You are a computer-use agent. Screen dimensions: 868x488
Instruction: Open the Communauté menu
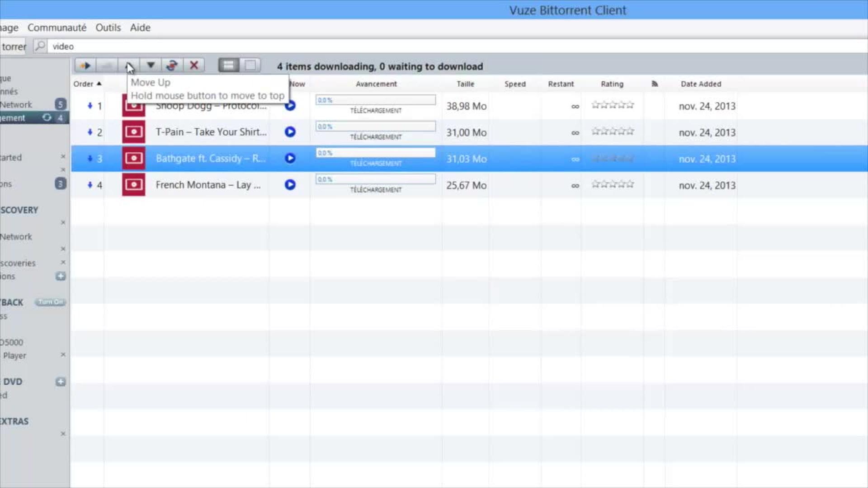click(57, 27)
